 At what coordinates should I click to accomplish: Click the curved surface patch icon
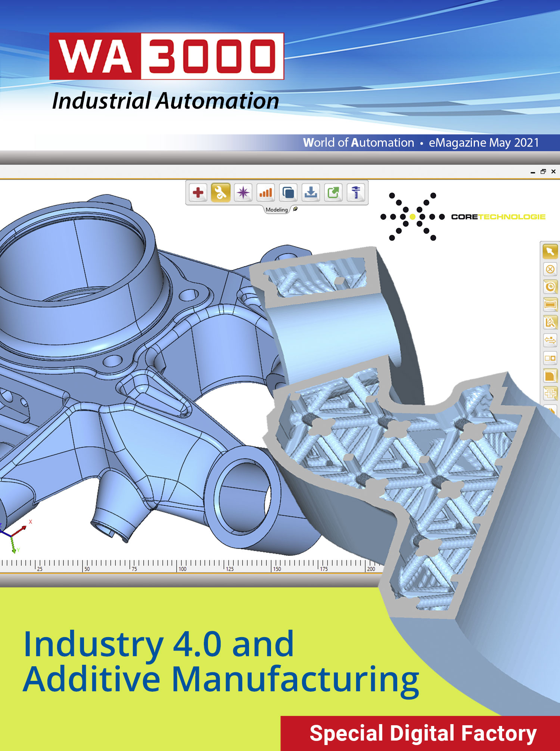pyautogui.click(x=550, y=305)
